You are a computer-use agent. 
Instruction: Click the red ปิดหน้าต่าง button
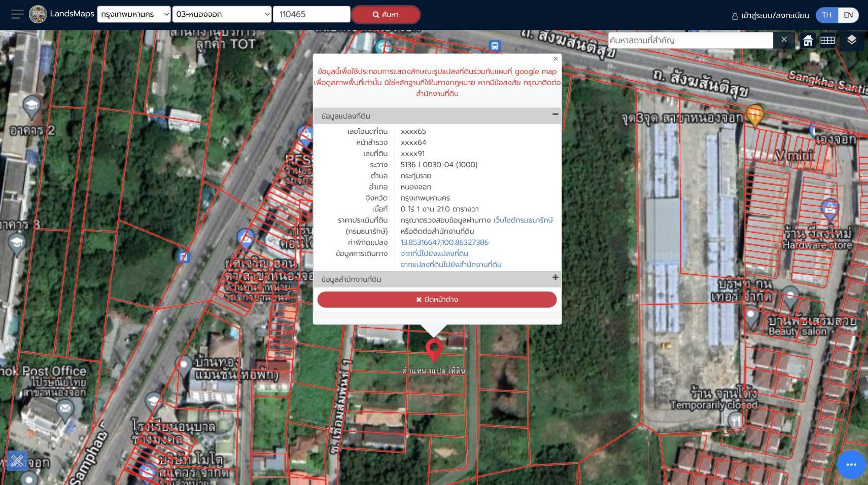pyautogui.click(x=437, y=300)
